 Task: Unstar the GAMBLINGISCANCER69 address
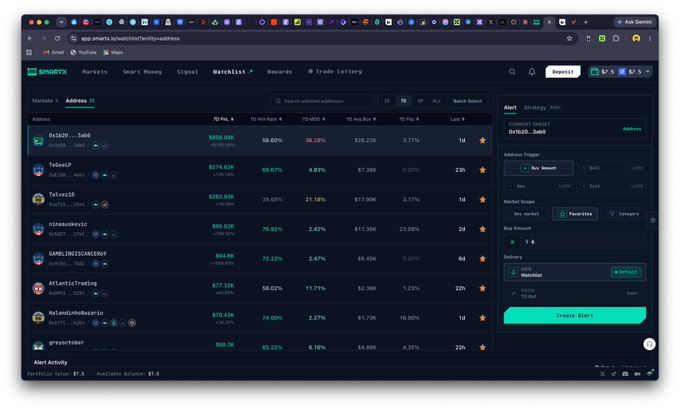pyautogui.click(x=482, y=259)
